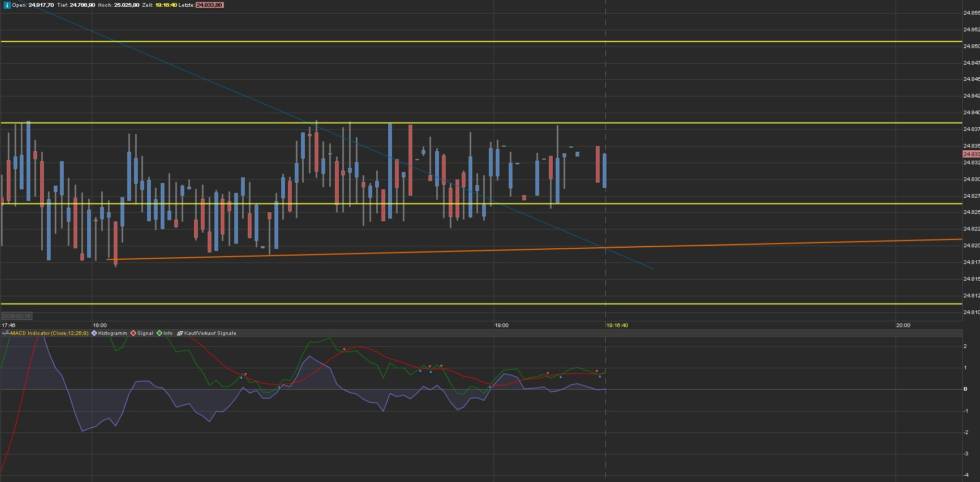Select the yellow 19:16:40 marker on time axis

coord(617,326)
